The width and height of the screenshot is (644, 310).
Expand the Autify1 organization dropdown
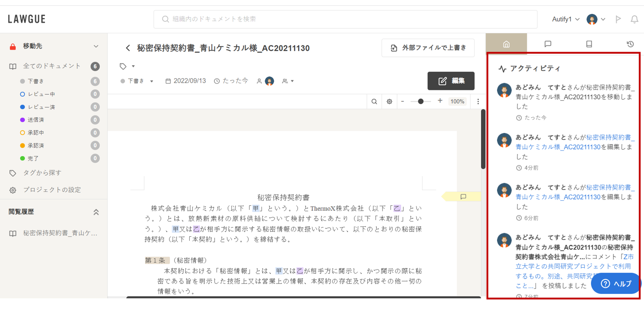[565, 19]
